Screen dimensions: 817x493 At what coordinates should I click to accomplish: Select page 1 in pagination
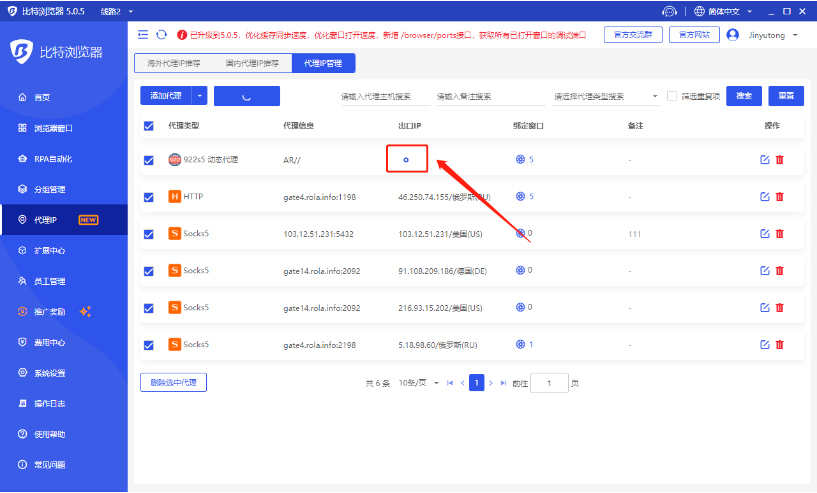(x=477, y=383)
